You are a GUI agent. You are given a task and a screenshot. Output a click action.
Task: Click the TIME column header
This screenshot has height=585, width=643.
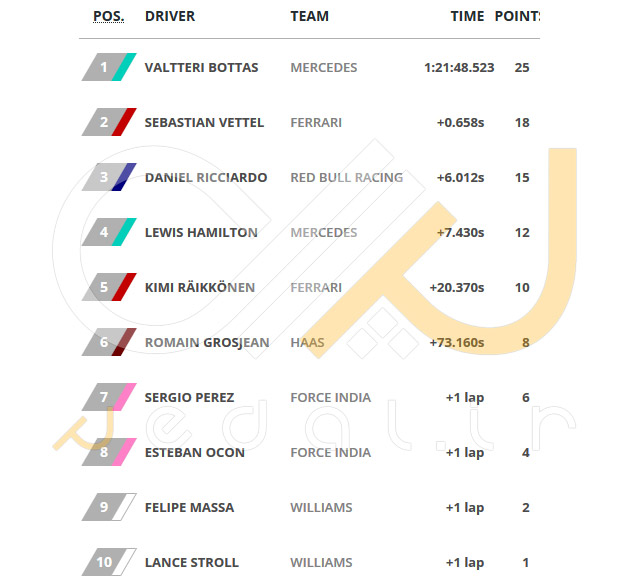[x=467, y=16]
